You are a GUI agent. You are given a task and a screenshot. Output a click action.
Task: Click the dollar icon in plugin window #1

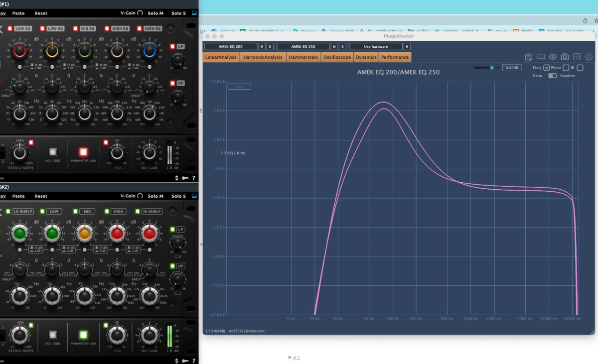tap(177, 178)
